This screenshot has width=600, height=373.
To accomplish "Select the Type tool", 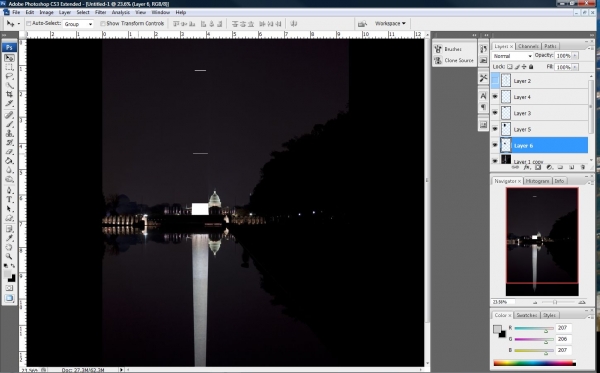I will click(x=9, y=199).
